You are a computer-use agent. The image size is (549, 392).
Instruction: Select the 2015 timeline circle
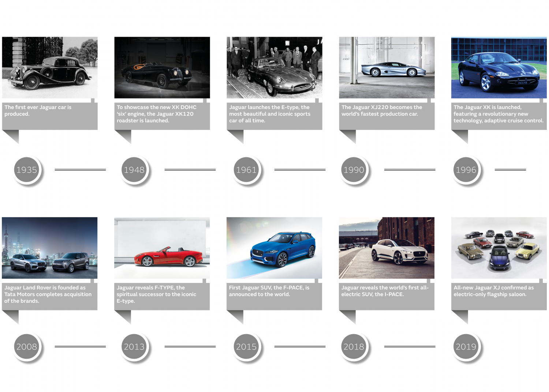pos(246,347)
